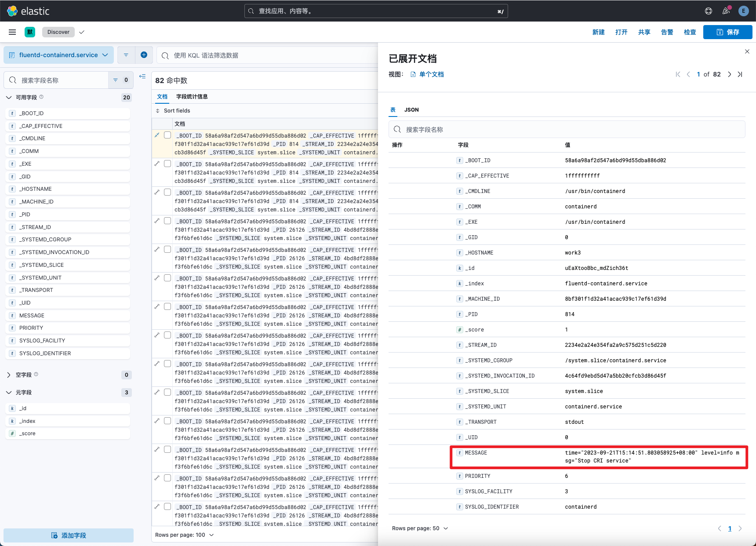Open the hamburger navigation menu
756x546 pixels.
point(12,32)
